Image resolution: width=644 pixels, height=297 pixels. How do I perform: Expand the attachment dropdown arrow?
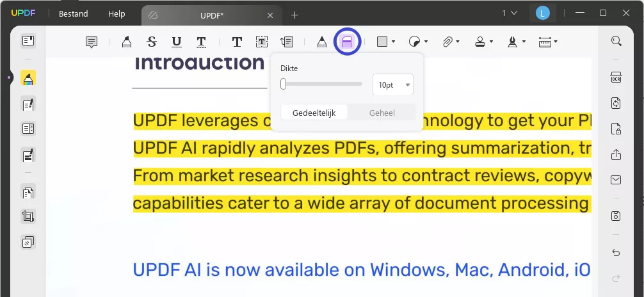tap(458, 42)
